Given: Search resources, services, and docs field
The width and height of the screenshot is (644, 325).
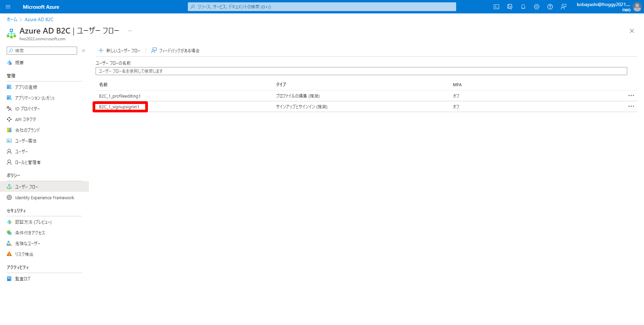Looking at the screenshot, I should pyautogui.click(x=322, y=7).
